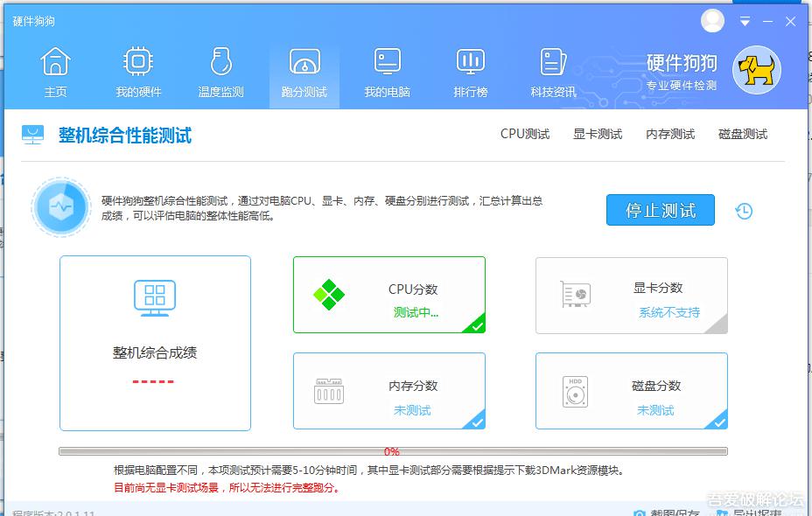This screenshot has height=516, width=812.
Task: Click the benchmark description paragraph
Action: [x=322, y=208]
